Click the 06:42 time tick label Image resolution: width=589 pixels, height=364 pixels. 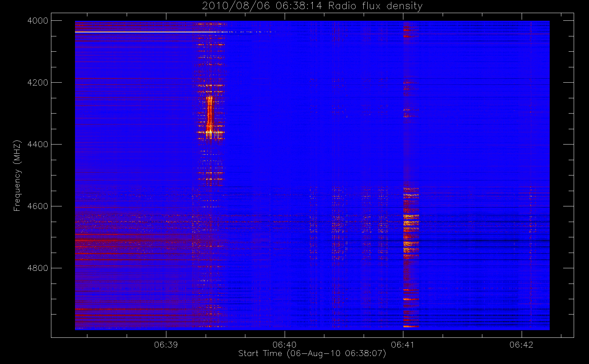pyautogui.click(x=521, y=345)
